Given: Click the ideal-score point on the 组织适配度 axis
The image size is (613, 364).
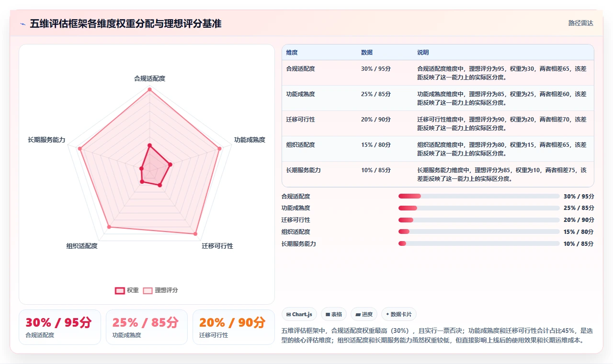Looking at the screenshot, I should [x=109, y=227].
